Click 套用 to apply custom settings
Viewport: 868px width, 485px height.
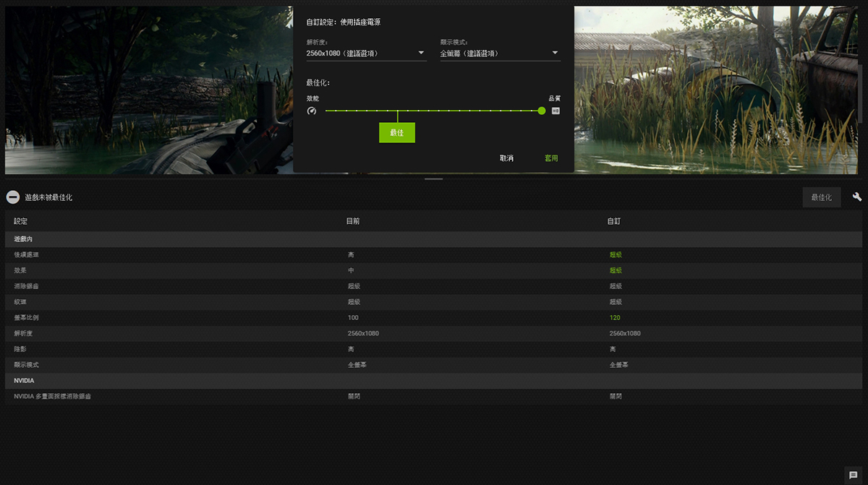(551, 158)
